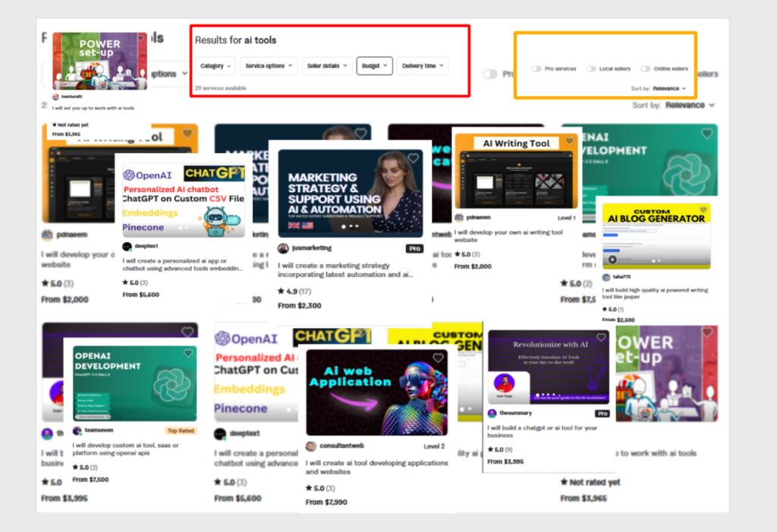Click the Pro badge next to jusmarketing
Viewport: 777px width, 532px height.
414,248
